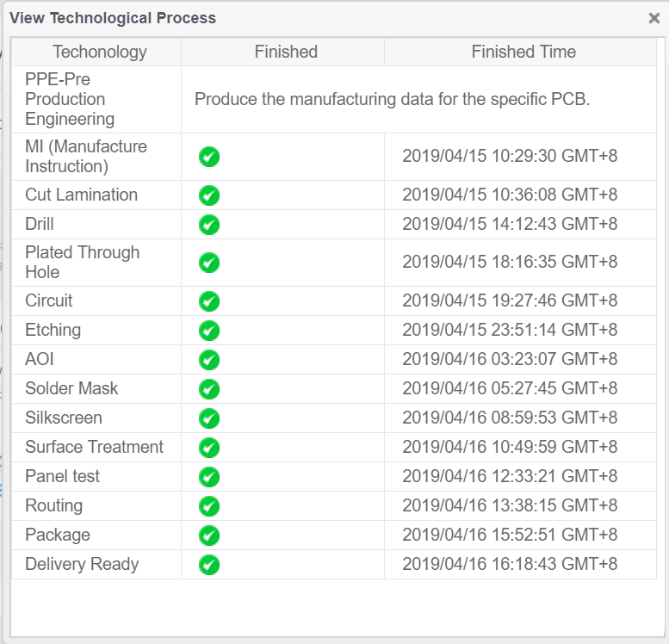This screenshot has width=669, height=644.
Task: Click the Routing finished time 13:38:15
Action: [510, 506]
